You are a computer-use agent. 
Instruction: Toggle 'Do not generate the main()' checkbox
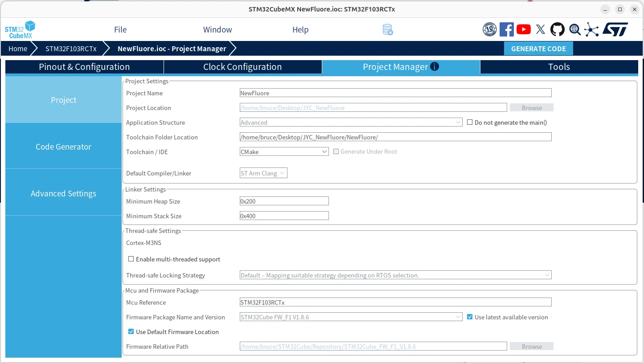click(470, 122)
